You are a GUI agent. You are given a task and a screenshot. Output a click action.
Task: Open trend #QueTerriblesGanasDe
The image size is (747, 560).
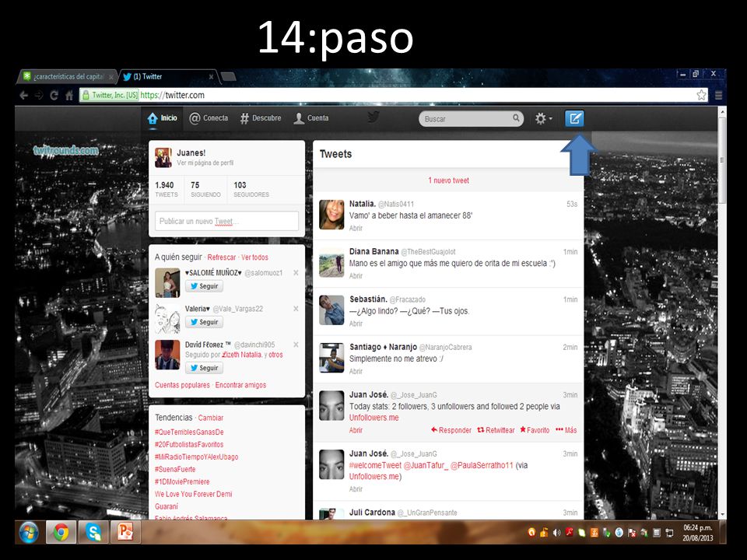point(189,432)
